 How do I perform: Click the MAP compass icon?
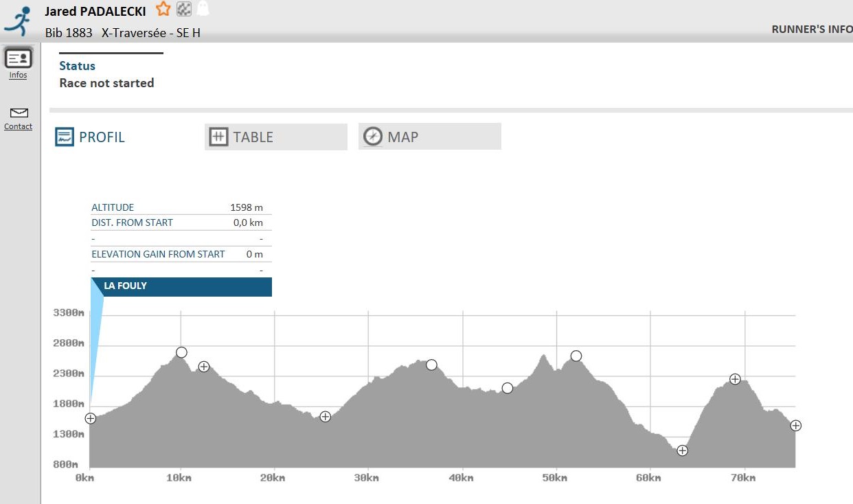373,136
